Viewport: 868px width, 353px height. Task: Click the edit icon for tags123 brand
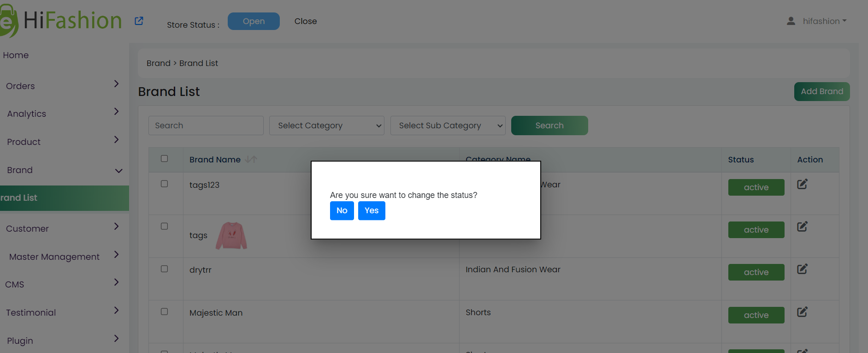pos(802,184)
